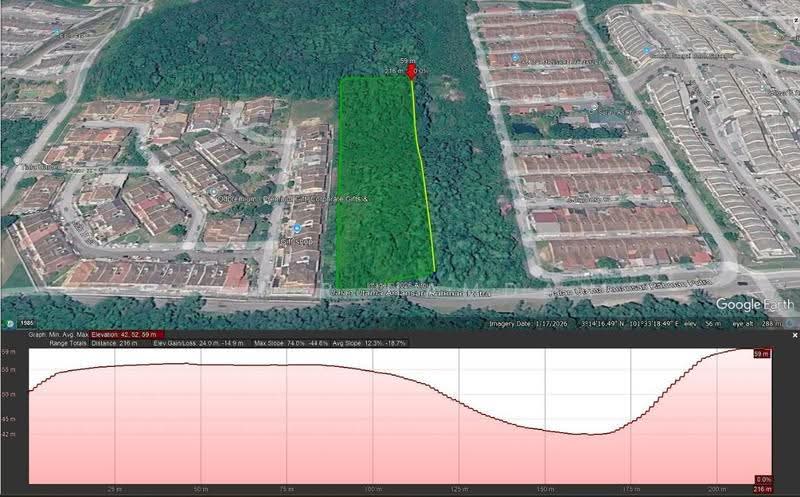The image size is (800, 497).
Task: Click the red arrow marker on the path
Action: [x=411, y=72]
